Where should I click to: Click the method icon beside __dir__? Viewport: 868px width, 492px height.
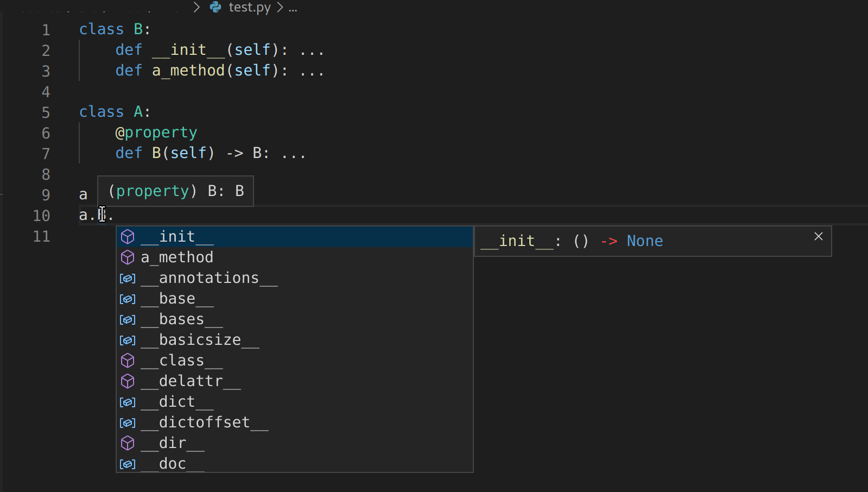pyautogui.click(x=128, y=443)
